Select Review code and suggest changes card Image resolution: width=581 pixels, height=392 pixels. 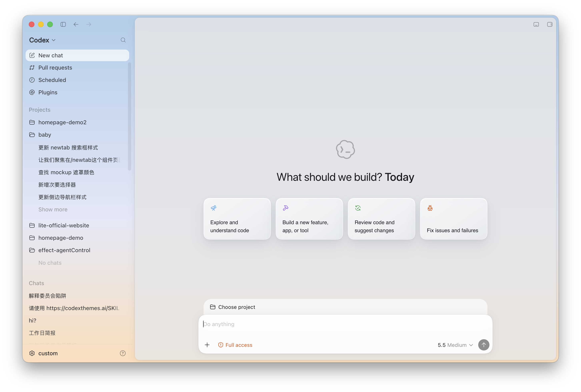pyautogui.click(x=381, y=219)
